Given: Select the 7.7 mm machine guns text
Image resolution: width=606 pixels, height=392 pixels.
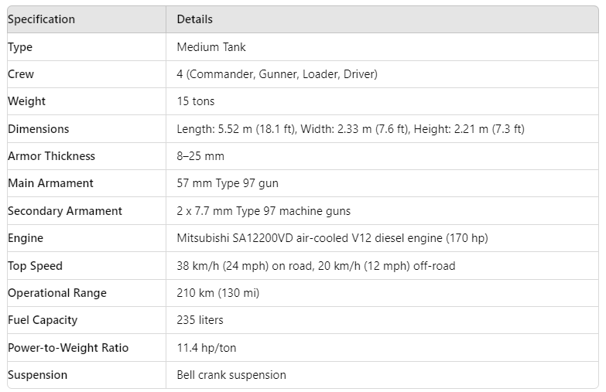Looking at the screenshot, I should [x=264, y=211].
